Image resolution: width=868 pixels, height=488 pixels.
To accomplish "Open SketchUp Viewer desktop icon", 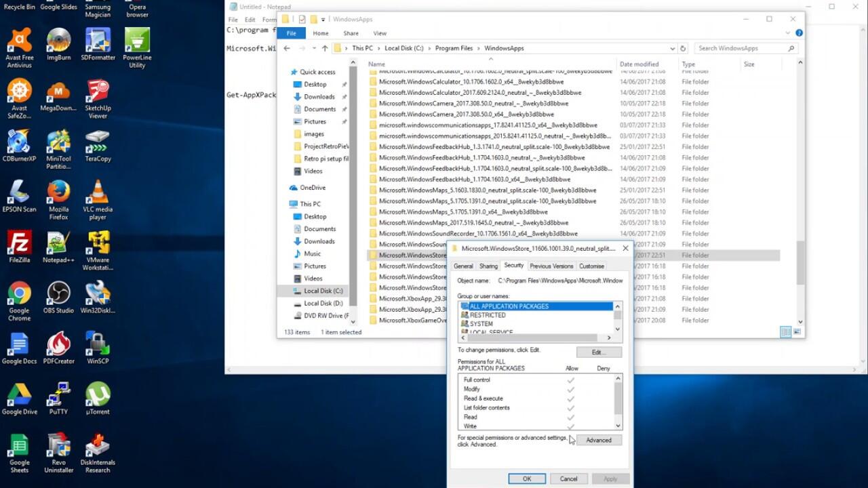I will pos(98,99).
